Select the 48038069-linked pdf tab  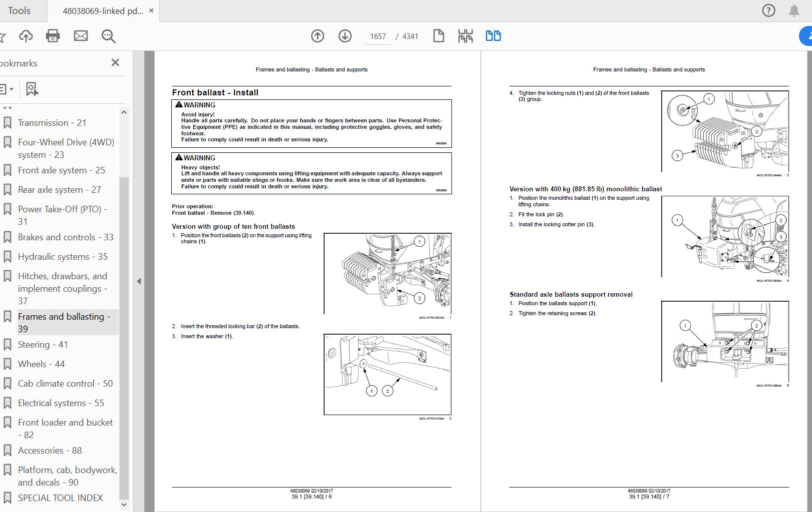[103, 10]
